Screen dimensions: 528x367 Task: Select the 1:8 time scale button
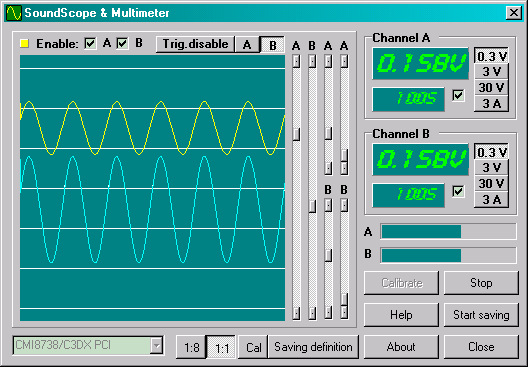click(191, 347)
